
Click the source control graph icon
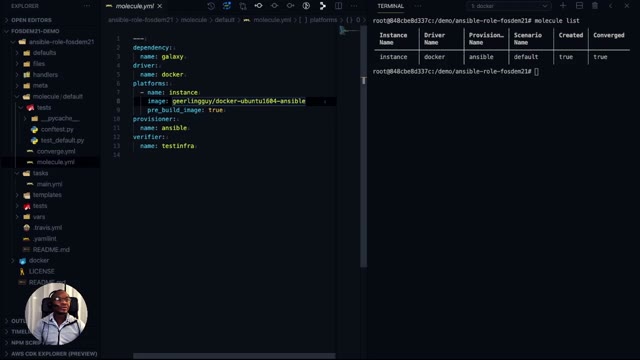[322, 6]
